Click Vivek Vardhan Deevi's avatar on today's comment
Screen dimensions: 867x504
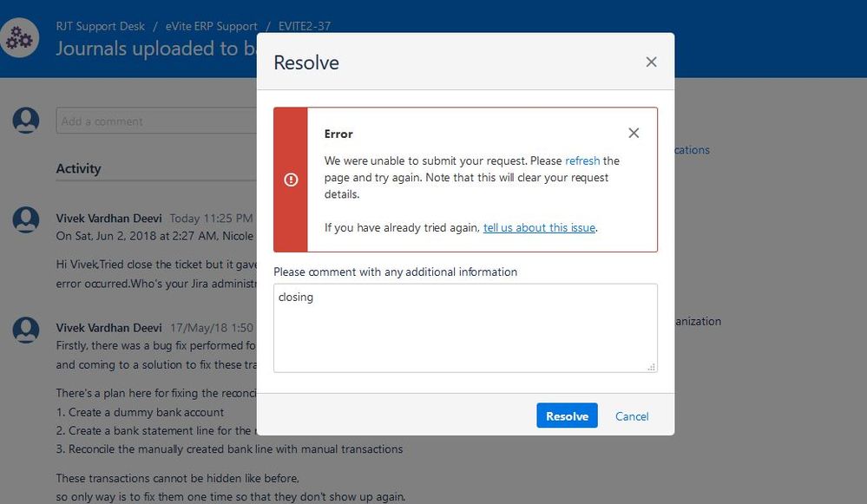tap(25, 219)
